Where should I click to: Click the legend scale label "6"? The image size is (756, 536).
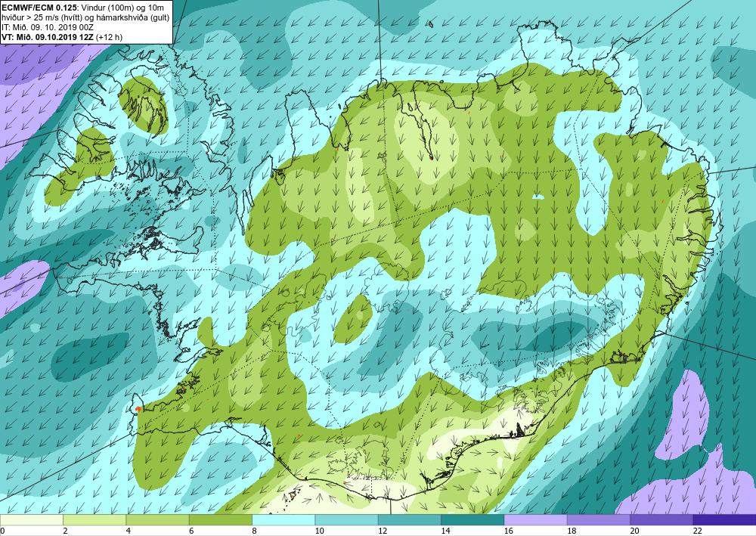click(x=191, y=531)
